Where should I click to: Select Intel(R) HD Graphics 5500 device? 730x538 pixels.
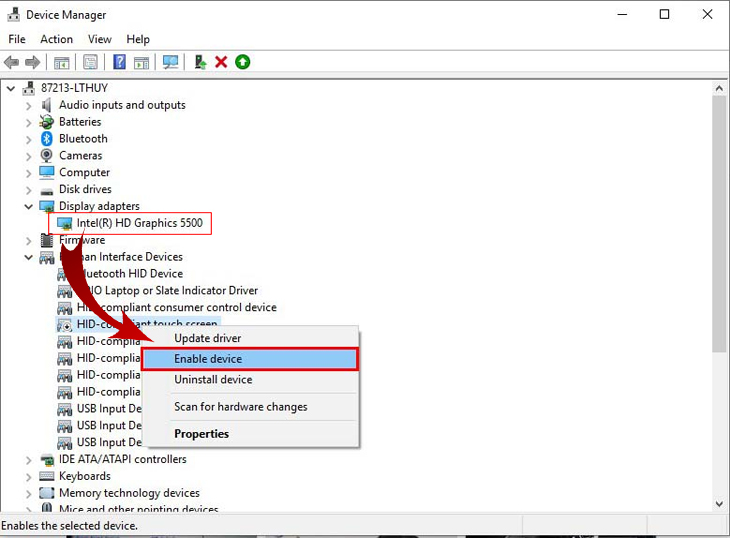point(139,223)
